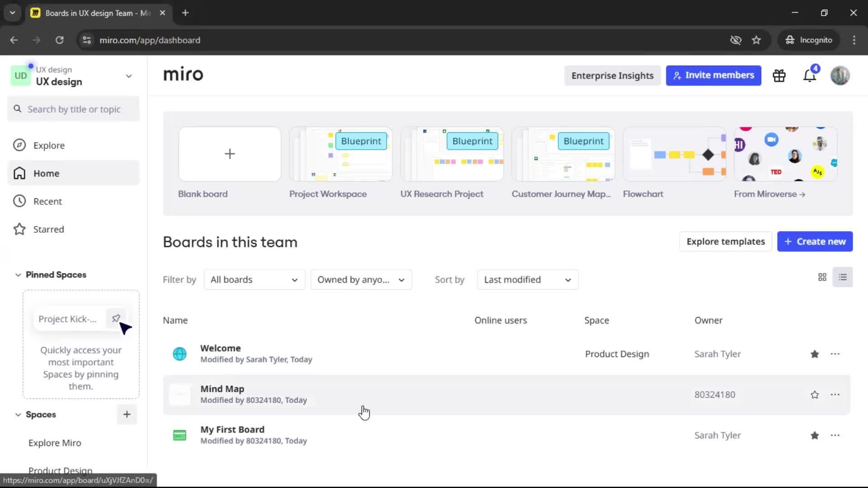Click the address bar URL

point(150,40)
